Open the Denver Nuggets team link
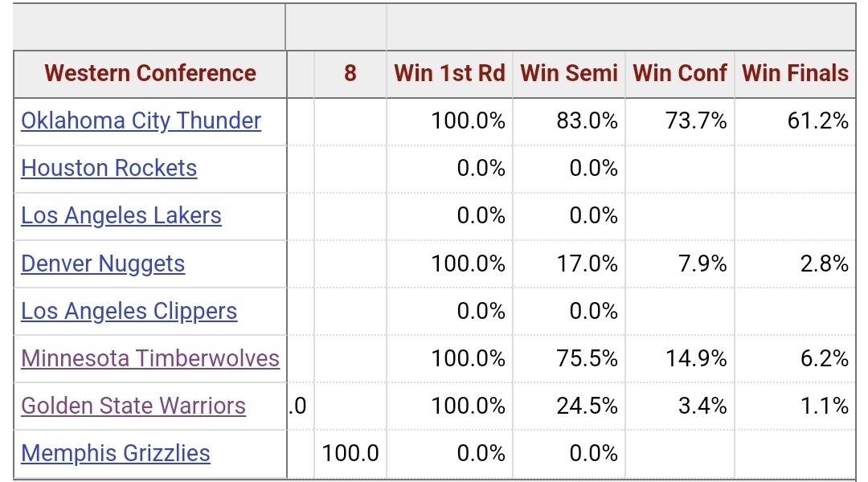 coord(103,263)
